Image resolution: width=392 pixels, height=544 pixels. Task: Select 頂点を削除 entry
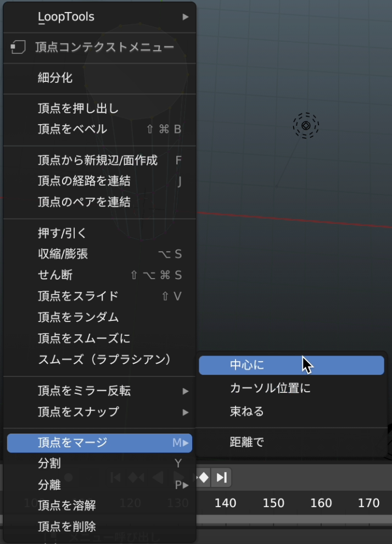point(99,526)
